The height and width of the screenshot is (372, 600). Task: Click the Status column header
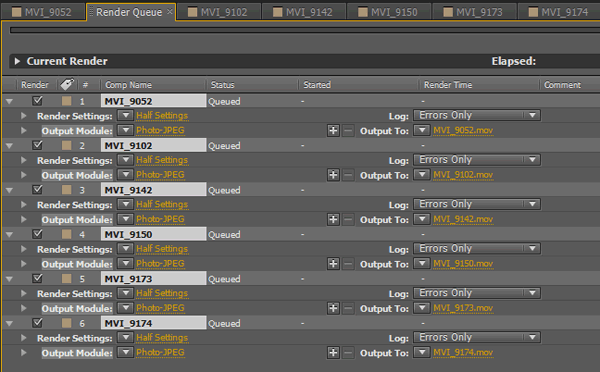[x=222, y=85]
